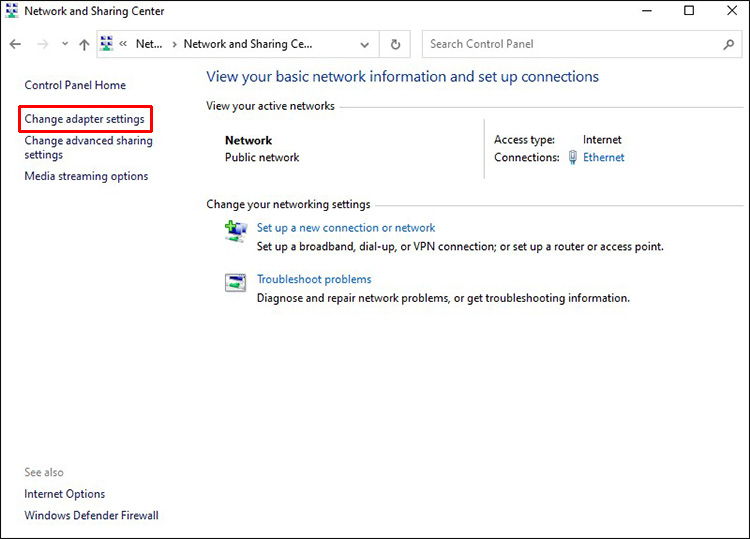Click the Refresh button in address bar

396,44
